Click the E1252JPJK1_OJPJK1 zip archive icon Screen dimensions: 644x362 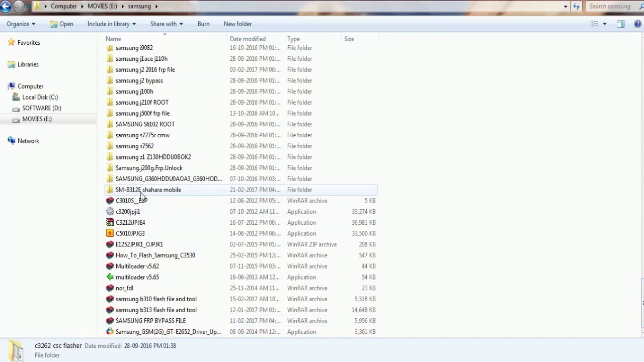coord(110,244)
